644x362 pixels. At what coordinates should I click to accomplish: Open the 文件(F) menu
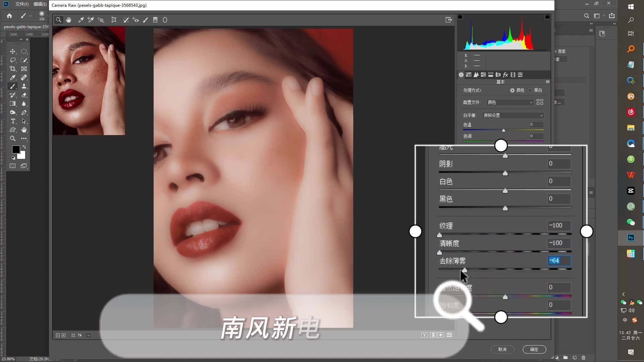[22, 4]
